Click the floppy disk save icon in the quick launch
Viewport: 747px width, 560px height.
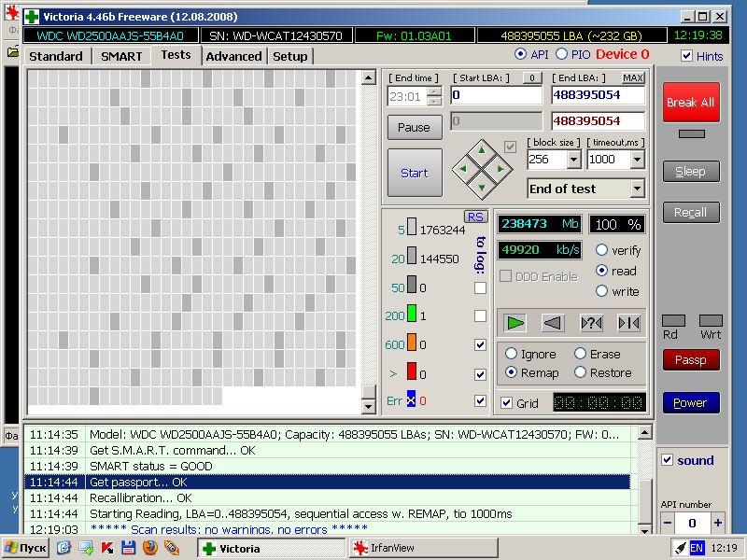click(129, 548)
